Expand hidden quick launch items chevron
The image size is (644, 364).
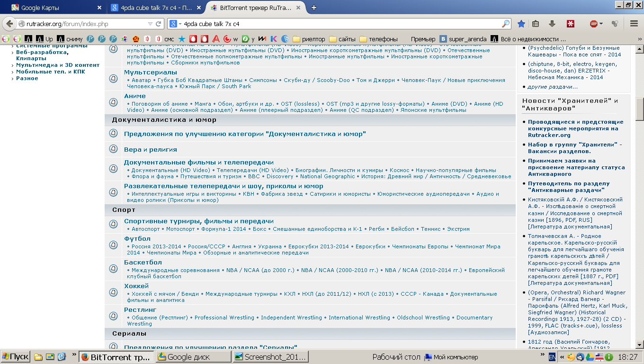click(x=74, y=354)
